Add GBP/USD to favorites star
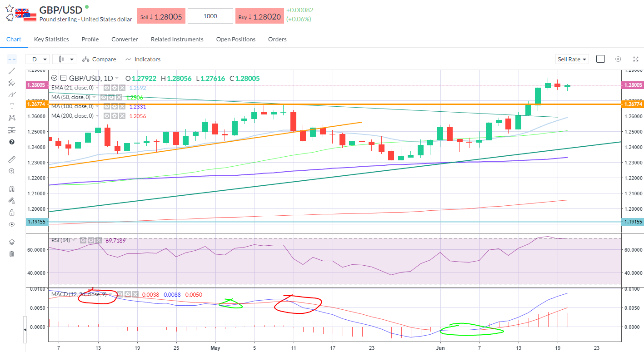The height and width of the screenshot is (352, 644). [x=9, y=8]
